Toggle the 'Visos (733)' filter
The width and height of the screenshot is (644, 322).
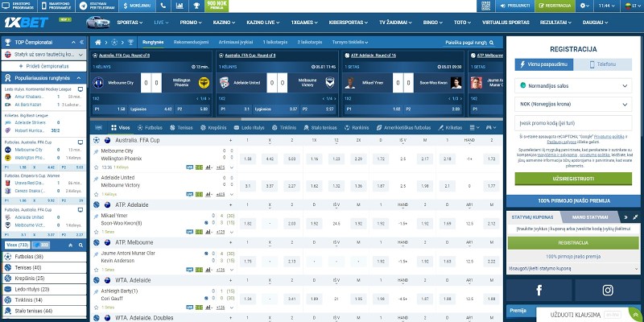(17, 246)
